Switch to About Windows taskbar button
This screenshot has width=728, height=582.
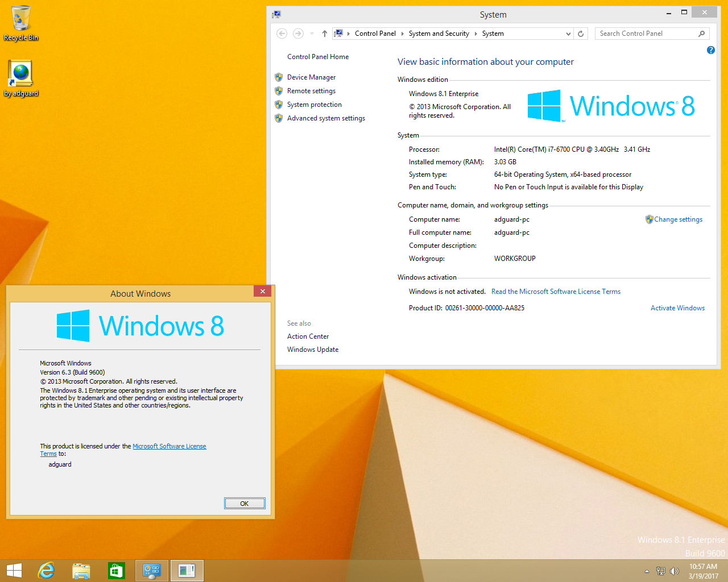187,571
